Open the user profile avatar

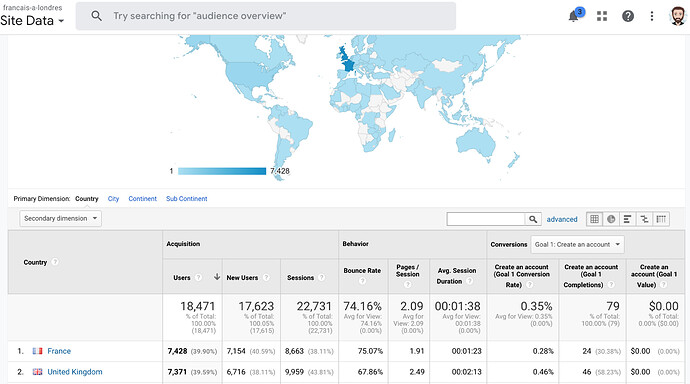point(678,16)
